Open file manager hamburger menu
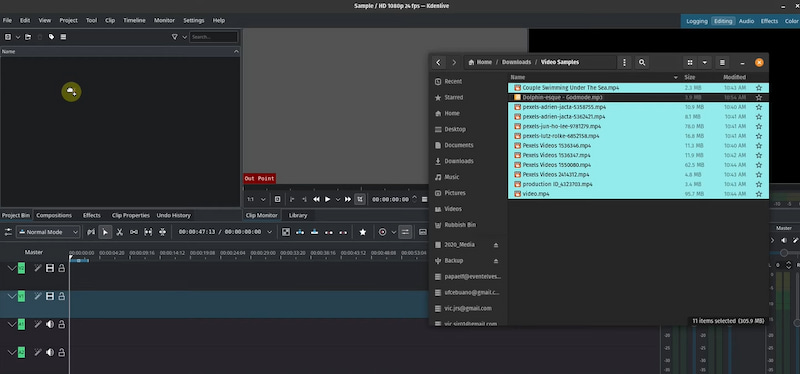 (x=722, y=62)
